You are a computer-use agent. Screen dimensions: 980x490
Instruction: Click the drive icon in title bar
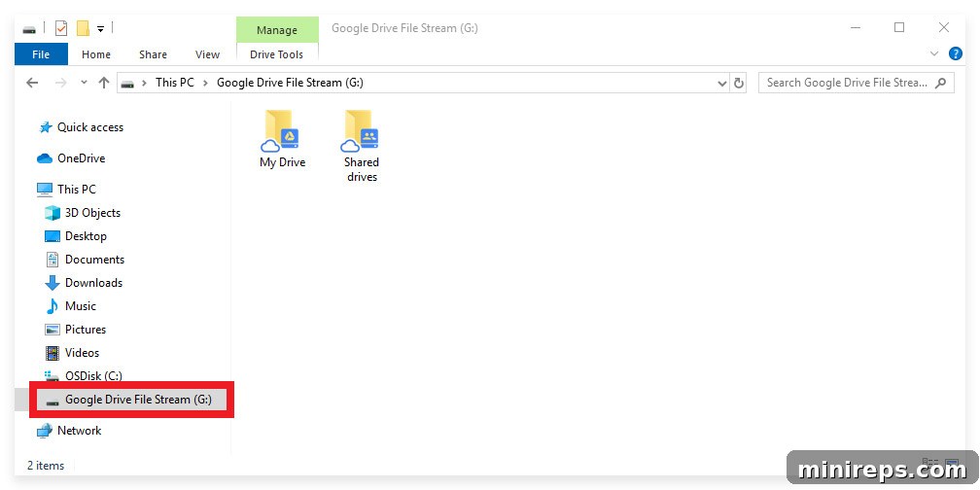click(29, 29)
